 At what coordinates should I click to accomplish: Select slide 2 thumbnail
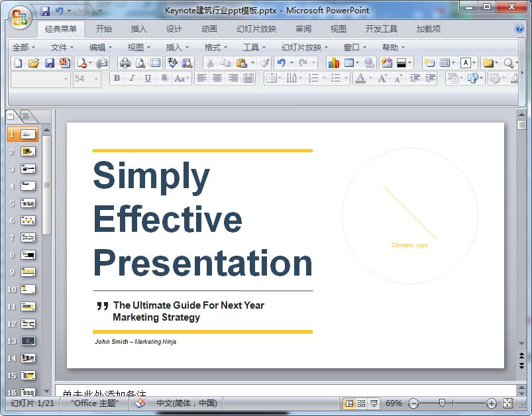tap(28, 151)
